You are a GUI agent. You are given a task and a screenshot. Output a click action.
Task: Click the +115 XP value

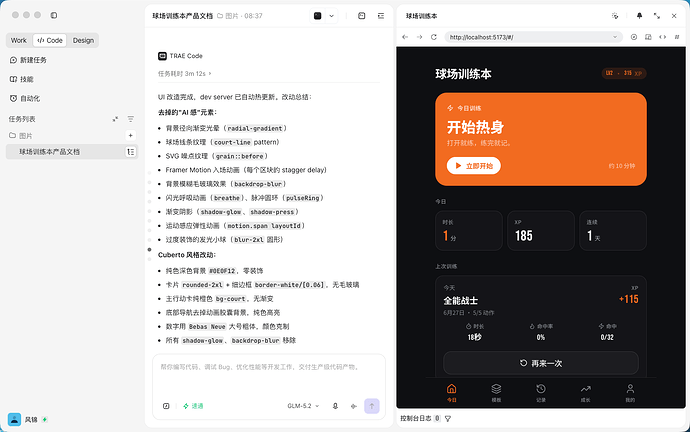(629, 299)
